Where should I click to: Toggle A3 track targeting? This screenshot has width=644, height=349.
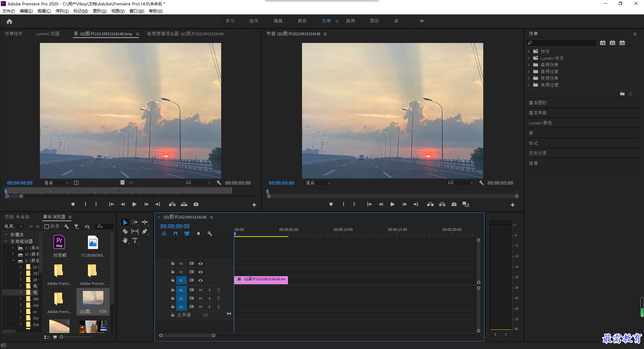click(181, 307)
